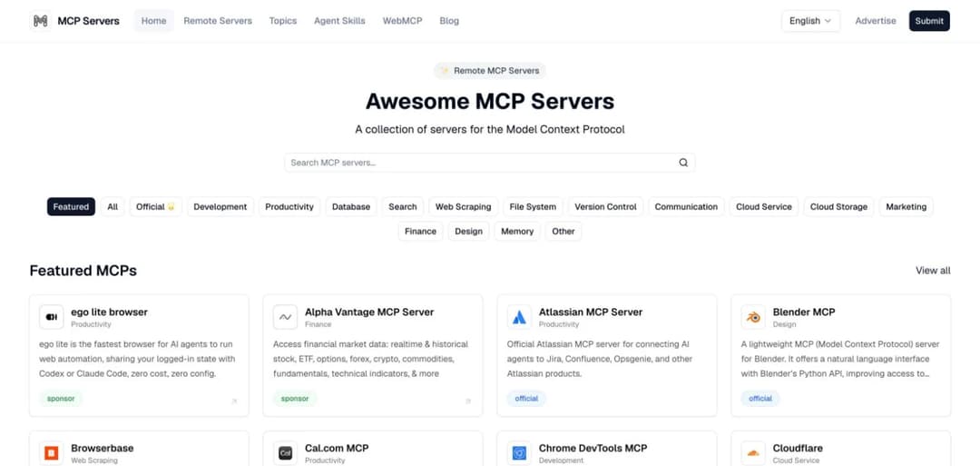Click the Chrome DevTools logo icon

519,453
